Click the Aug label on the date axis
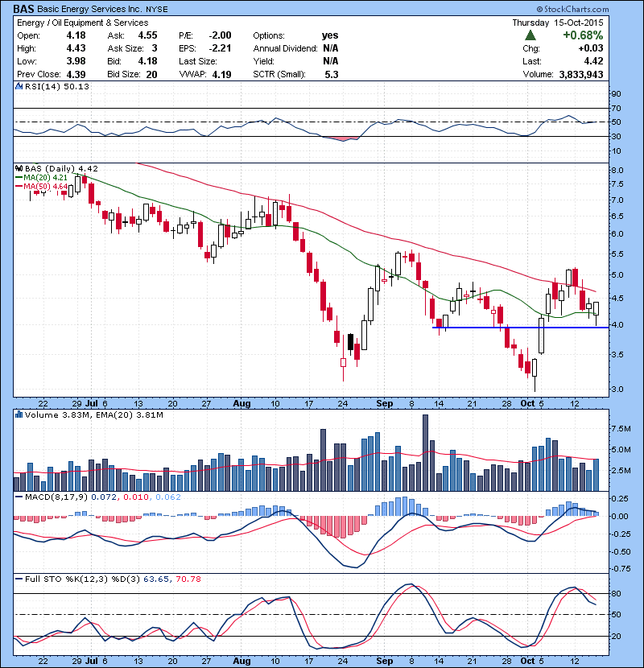The height and width of the screenshot is (668, 644). 242,402
